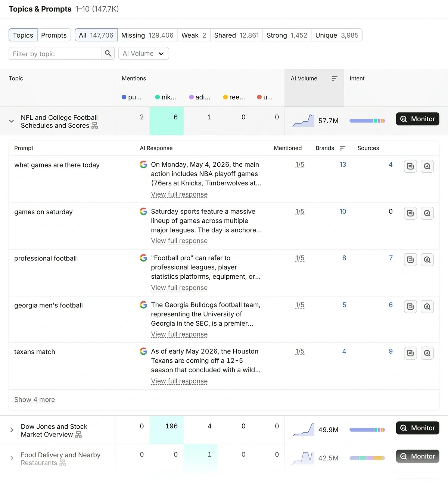448x485 pixels.
Task: Select the All 147,706 filter tab
Action: (x=96, y=35)
